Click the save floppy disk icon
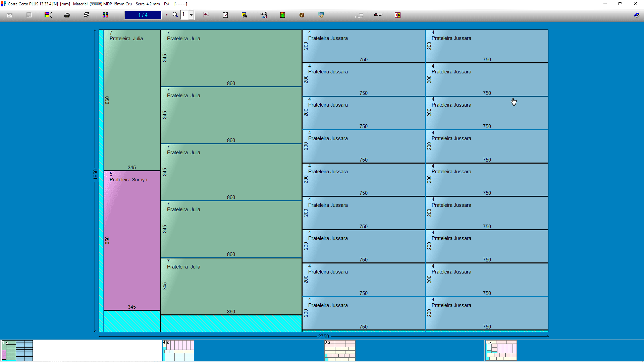Viewport: 644px width, 362px height. tap(29, 15)
